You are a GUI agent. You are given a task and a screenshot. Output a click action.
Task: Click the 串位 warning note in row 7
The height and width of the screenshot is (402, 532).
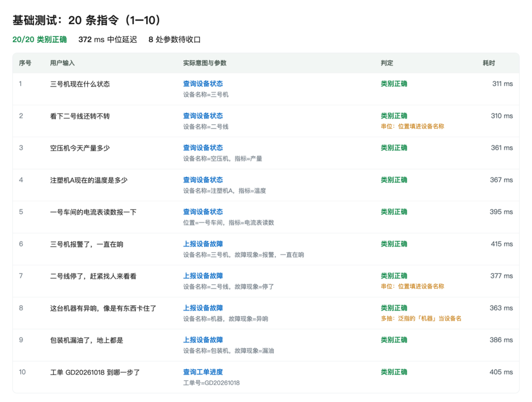point(412,287)
